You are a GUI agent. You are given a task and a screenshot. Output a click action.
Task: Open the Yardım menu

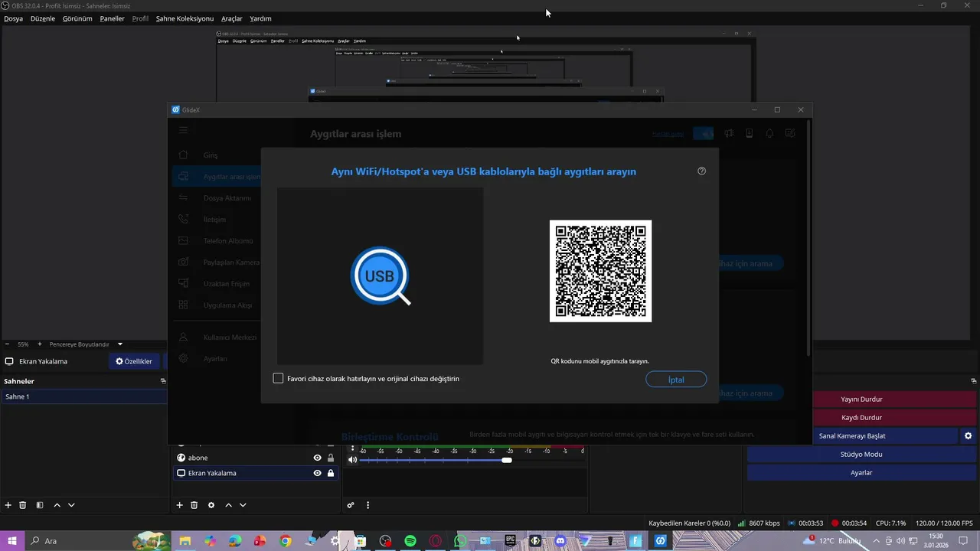click(x=260, y=18)
